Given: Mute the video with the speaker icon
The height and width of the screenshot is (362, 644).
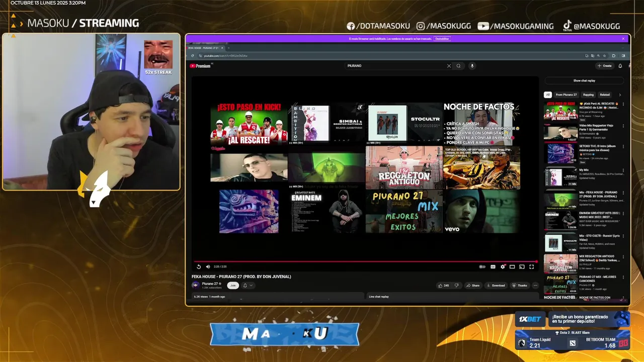Looking at the screenshot, I should pyautogui.click(x=208, y=266).
